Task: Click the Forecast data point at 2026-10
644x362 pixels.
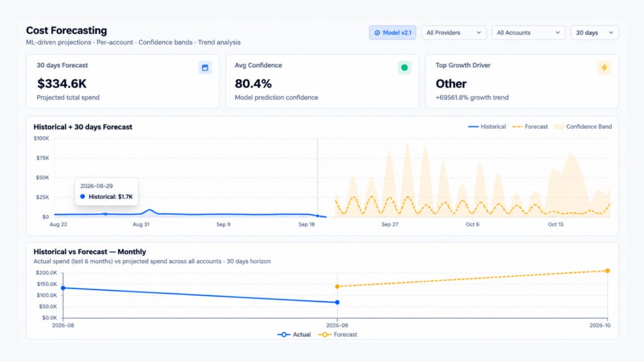Action: tap(608, 271)
